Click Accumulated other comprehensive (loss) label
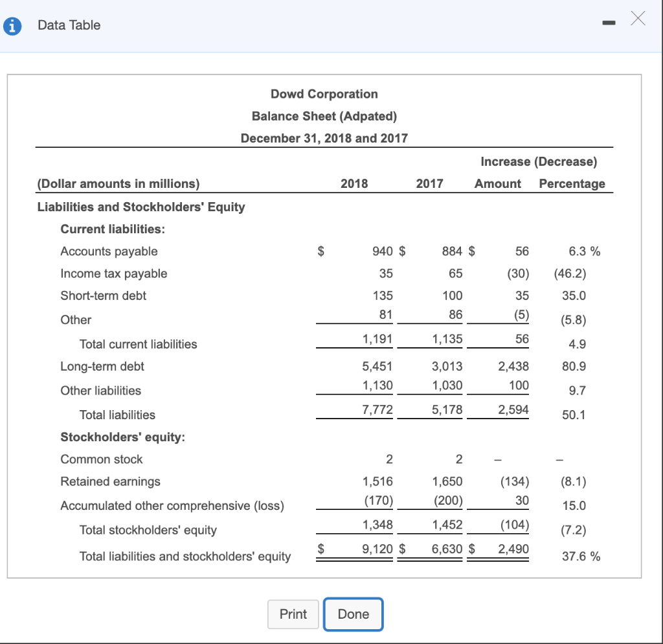 (172, 505)
